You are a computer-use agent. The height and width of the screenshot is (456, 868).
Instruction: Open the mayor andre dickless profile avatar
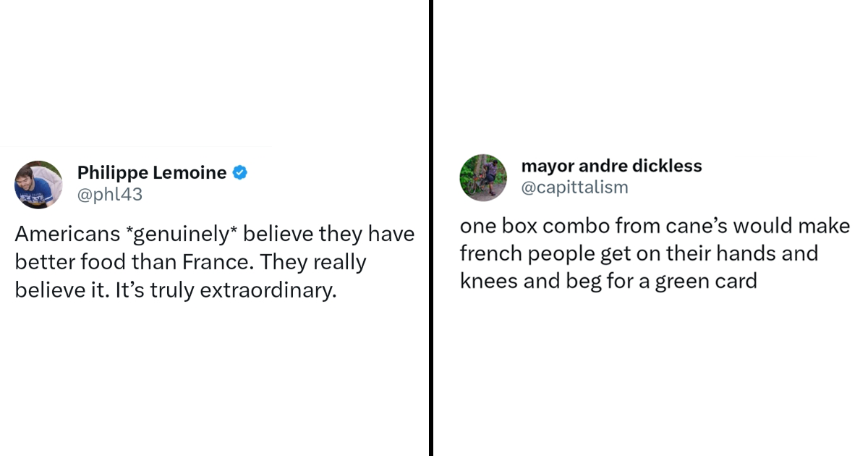[x=483, y=177]
